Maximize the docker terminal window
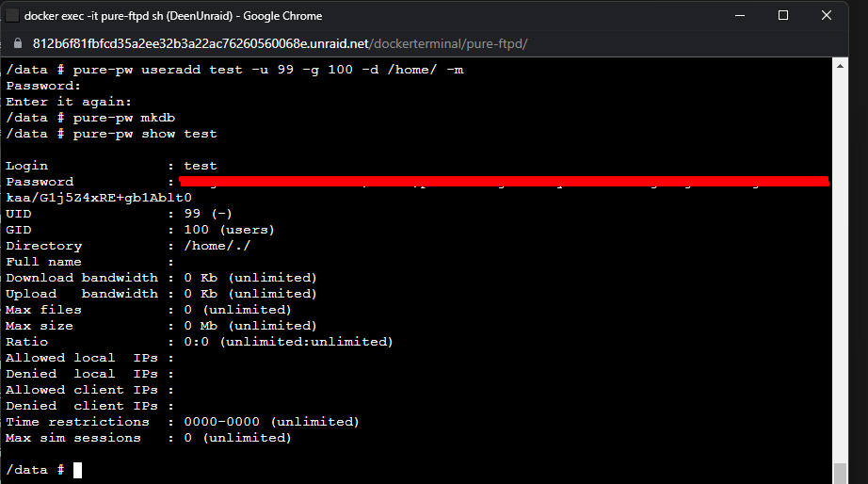Image resolution: width=868 pixels, height=484 pixels. (x=782, y=15)
